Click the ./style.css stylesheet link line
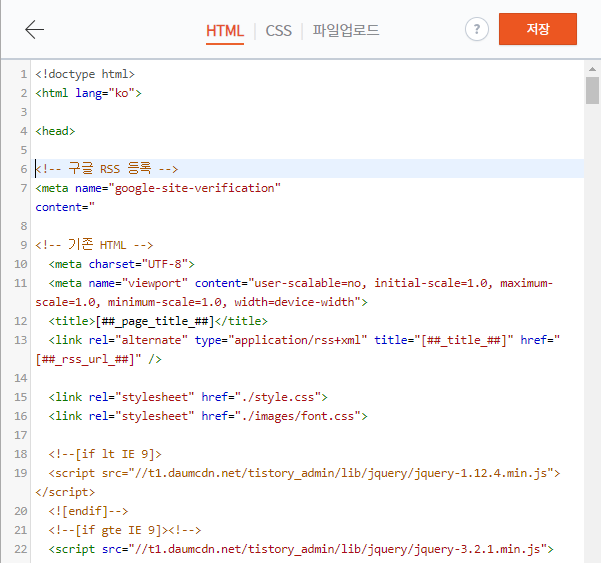 click(x=188, y=397)
